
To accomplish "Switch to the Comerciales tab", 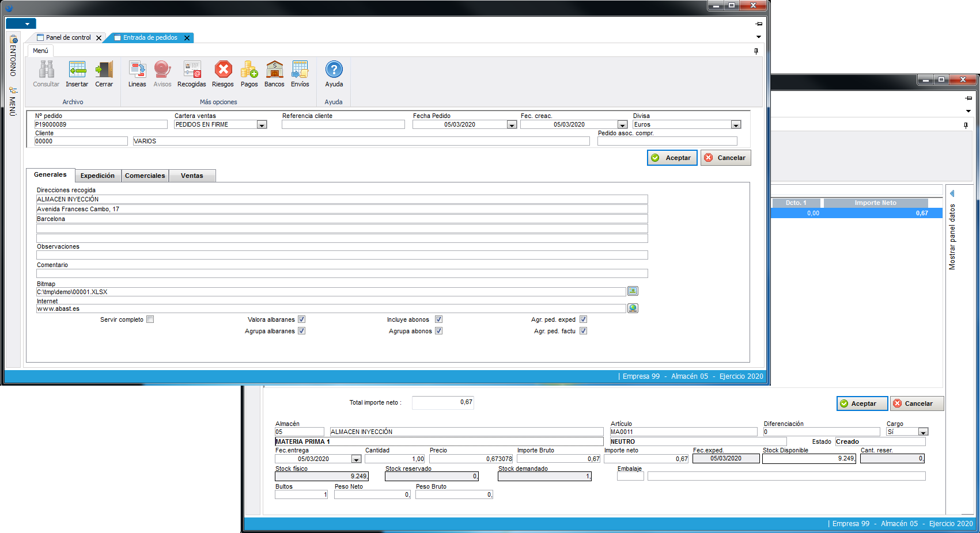I will click(145, 176).
